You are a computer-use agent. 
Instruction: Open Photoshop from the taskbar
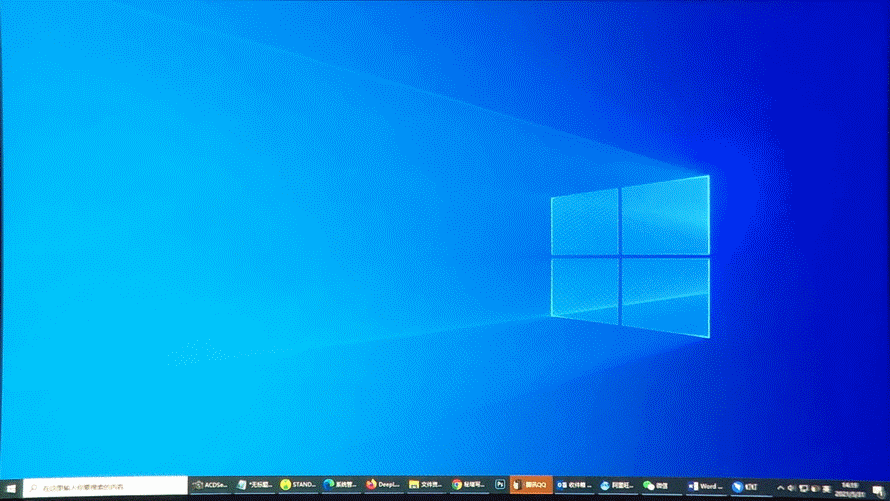point(499,485)
